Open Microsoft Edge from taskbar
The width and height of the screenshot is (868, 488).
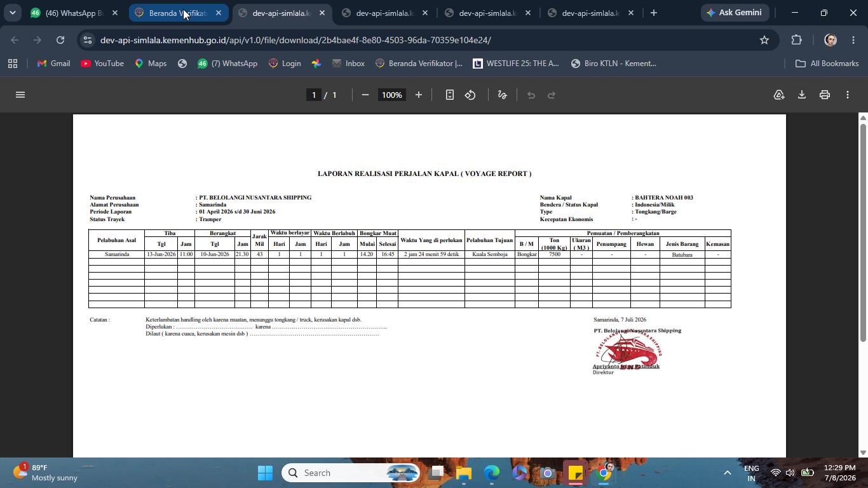(492, 473)
